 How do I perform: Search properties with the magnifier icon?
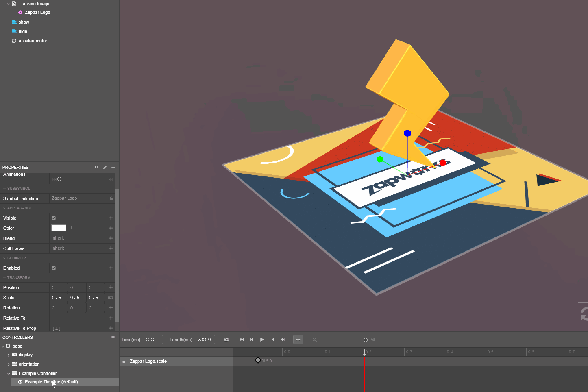coord(97,167)
